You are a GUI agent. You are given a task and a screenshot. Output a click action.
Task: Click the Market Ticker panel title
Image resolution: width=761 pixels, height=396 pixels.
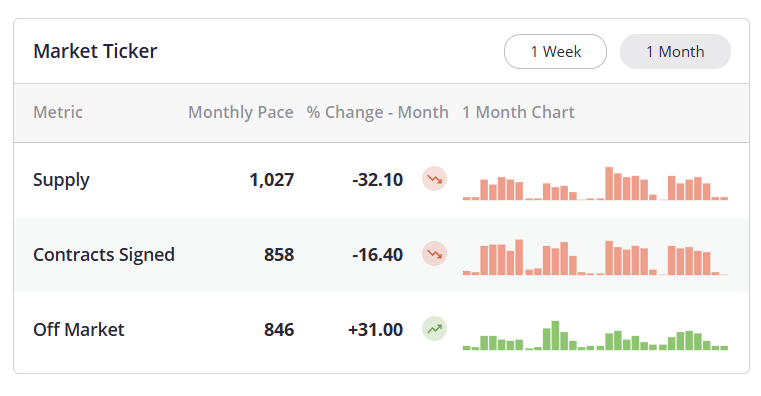(95, 51)
